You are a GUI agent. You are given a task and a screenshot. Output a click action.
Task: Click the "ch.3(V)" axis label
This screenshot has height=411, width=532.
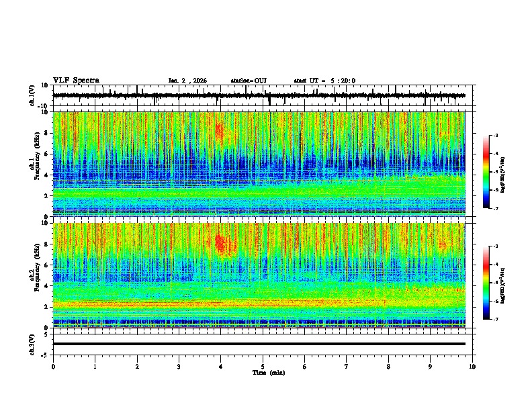click(32, 345)
